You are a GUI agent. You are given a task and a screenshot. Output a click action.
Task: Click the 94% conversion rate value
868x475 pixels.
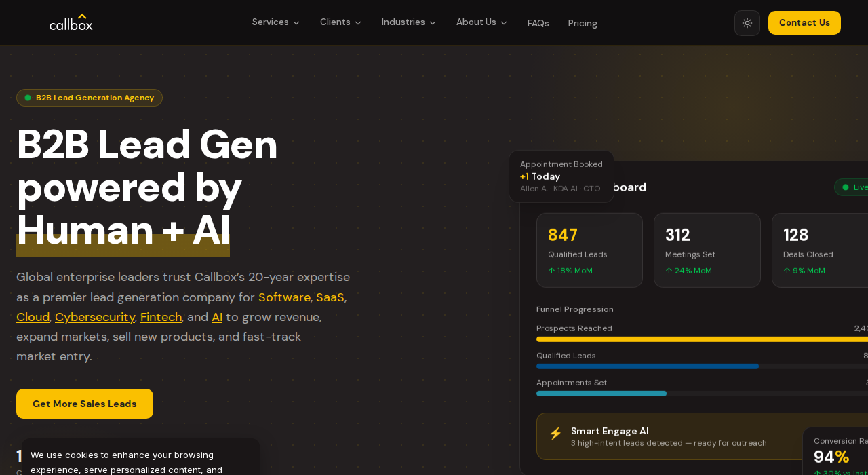[x=831, y=457]
